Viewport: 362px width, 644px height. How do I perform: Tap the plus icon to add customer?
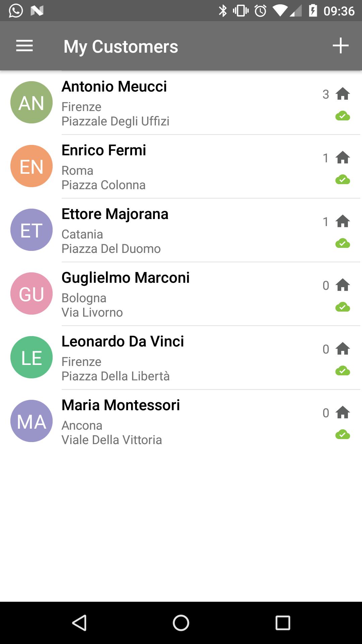click(341, 46)
